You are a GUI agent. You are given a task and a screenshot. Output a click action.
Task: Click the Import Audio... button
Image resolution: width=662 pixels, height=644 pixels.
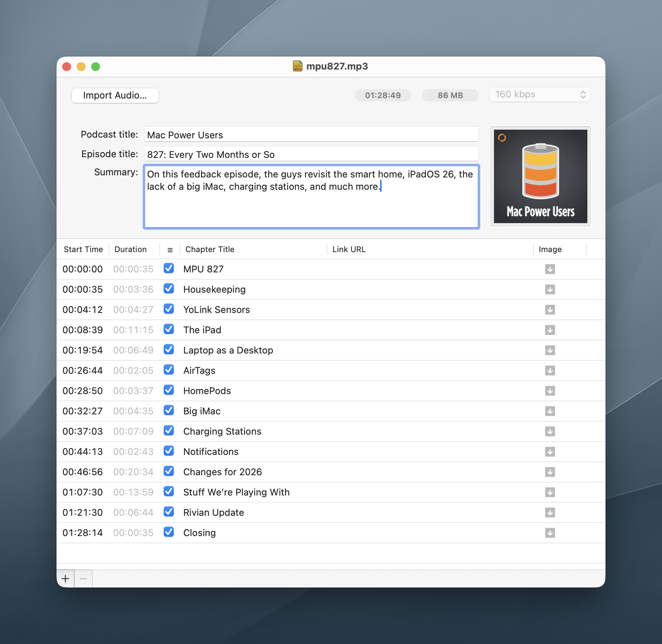coord(115,95)
